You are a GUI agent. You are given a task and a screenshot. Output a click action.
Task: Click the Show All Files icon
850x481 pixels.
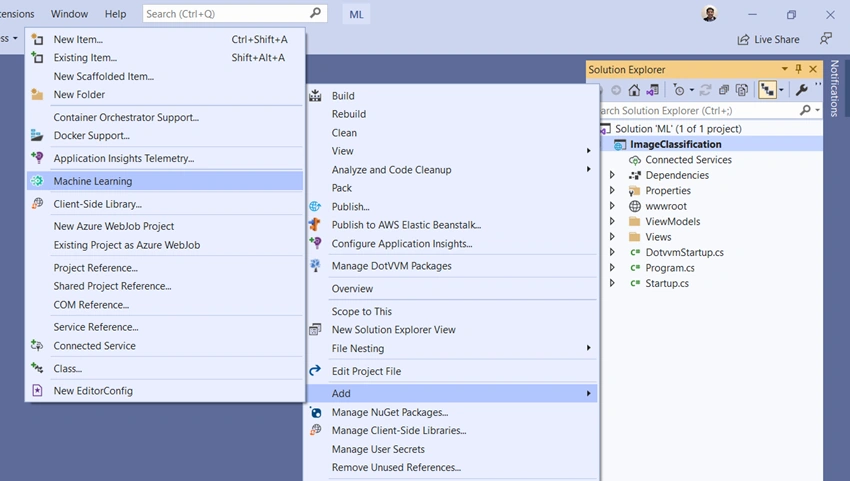coord(742,90)
